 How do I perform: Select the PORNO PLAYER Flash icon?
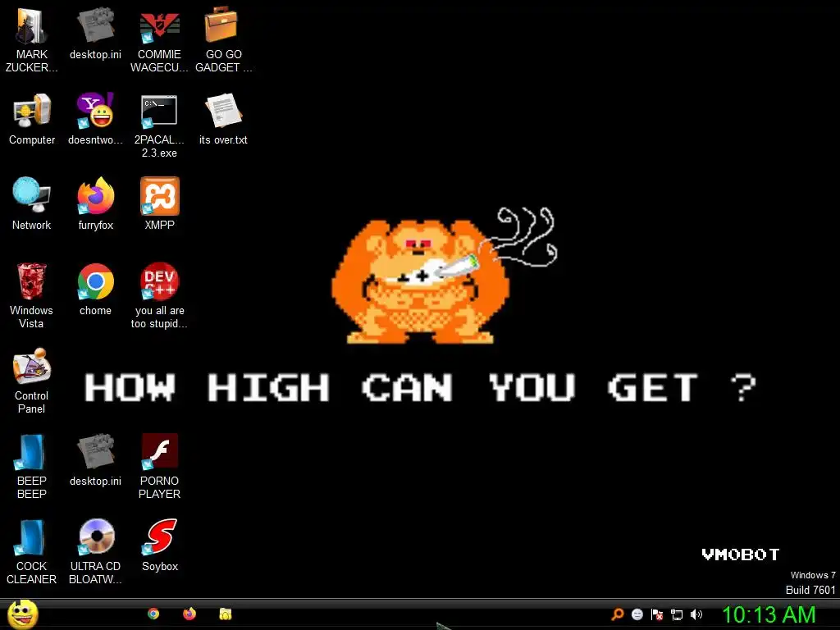click(x=159, y=467)
